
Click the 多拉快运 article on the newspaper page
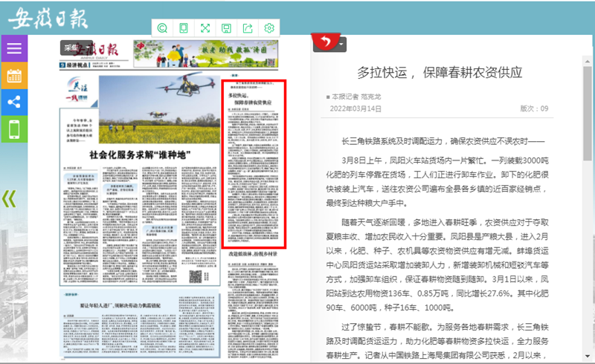tap(254, 164)
